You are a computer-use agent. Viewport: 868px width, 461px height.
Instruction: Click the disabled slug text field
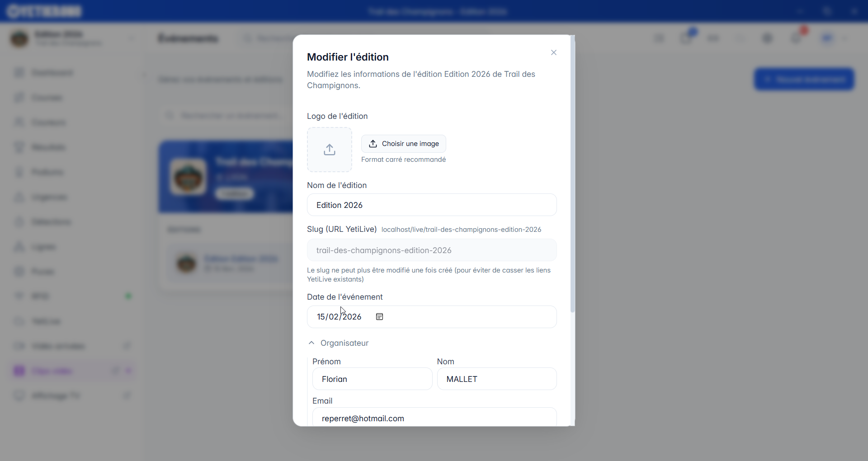pos(431,250)
